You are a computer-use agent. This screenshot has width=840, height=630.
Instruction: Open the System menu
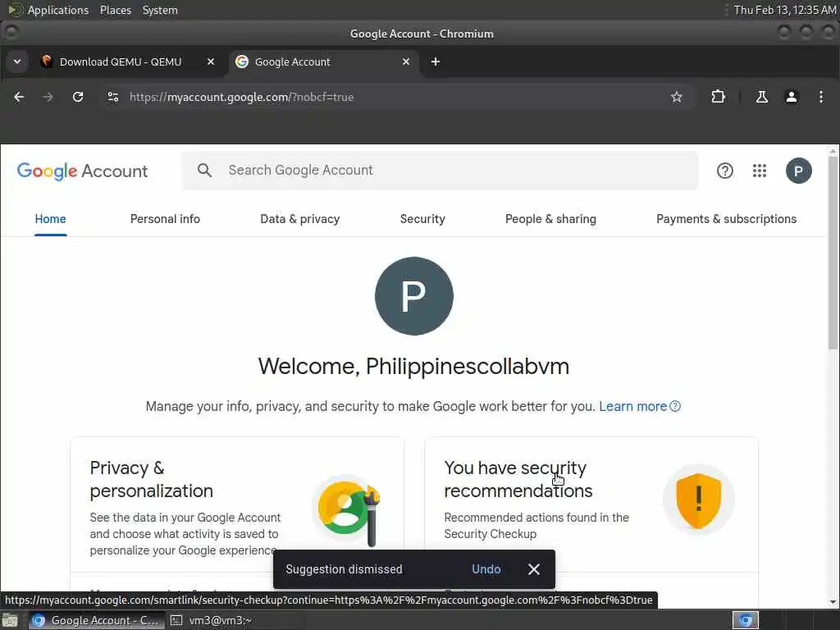coord(160,10)
